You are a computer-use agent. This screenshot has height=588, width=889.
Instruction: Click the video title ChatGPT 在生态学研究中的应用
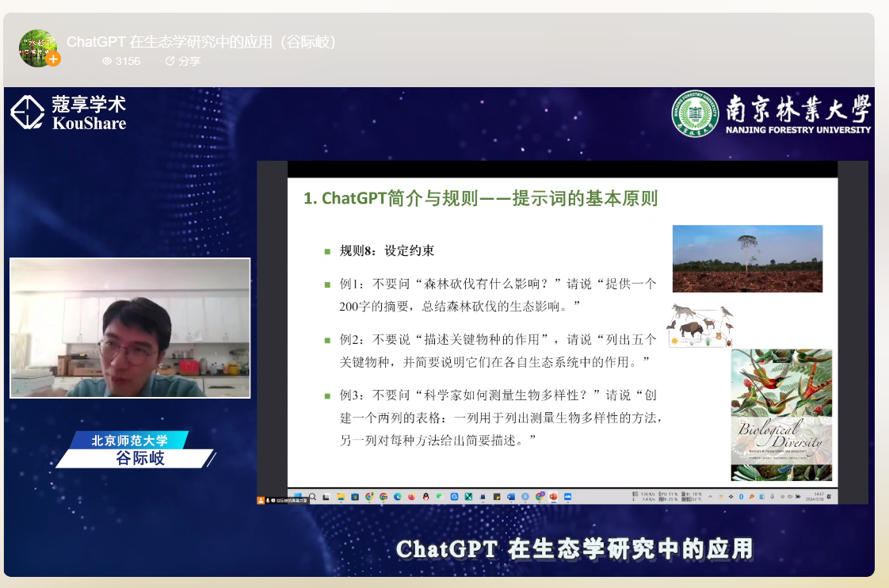(x=202, y=42)
